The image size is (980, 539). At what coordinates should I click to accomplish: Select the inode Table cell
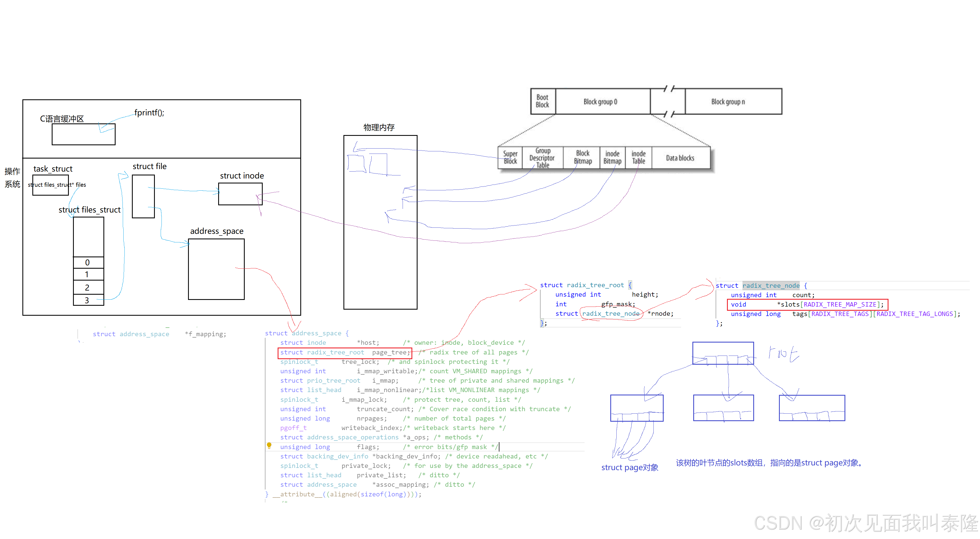point(638,158)
